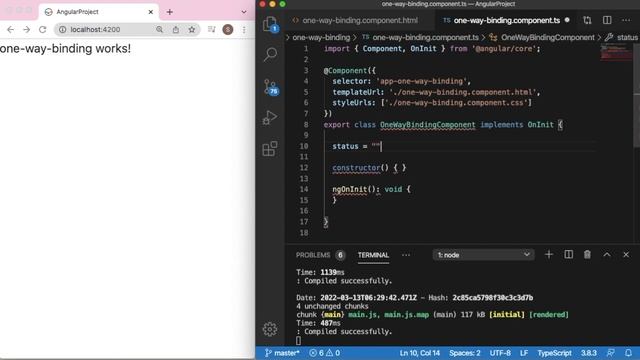Change encoding via UTF-8
This screenshot has width=640, height=360.
[x=500, y=353]
